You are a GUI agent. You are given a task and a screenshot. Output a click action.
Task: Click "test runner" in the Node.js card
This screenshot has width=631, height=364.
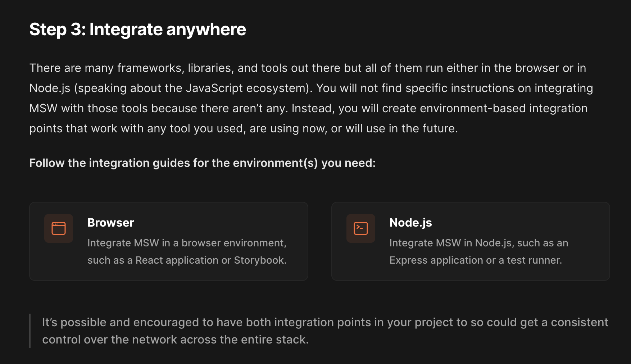[x=534, y=260]
